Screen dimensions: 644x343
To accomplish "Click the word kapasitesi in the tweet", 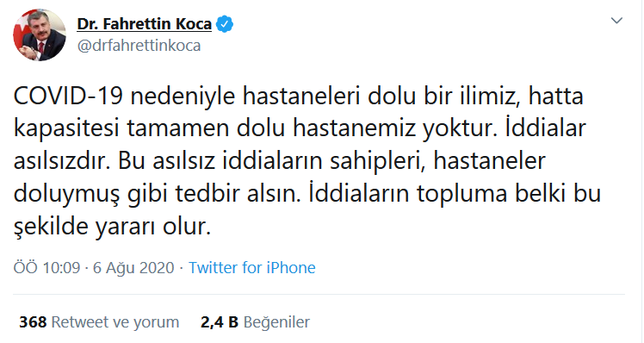I will click(66, 128).
